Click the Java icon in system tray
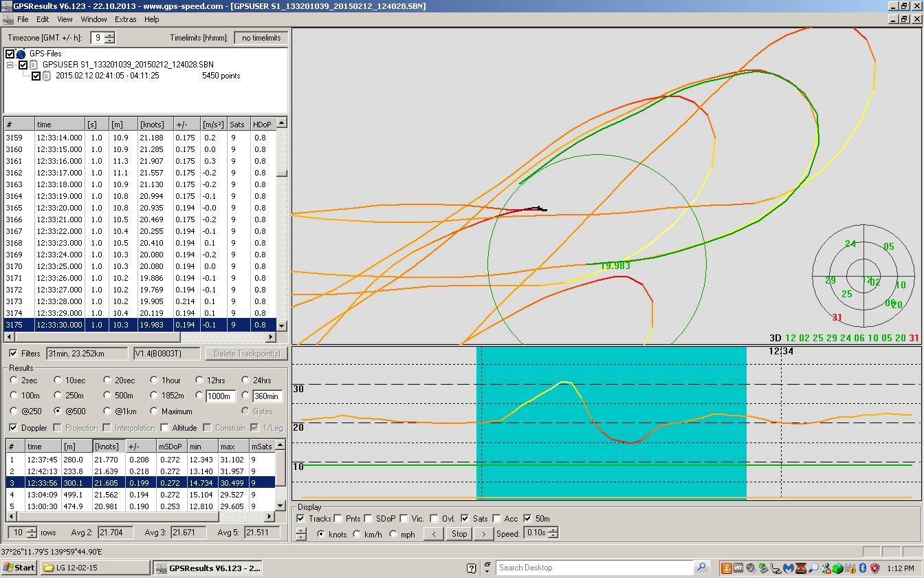 [725, 568]
